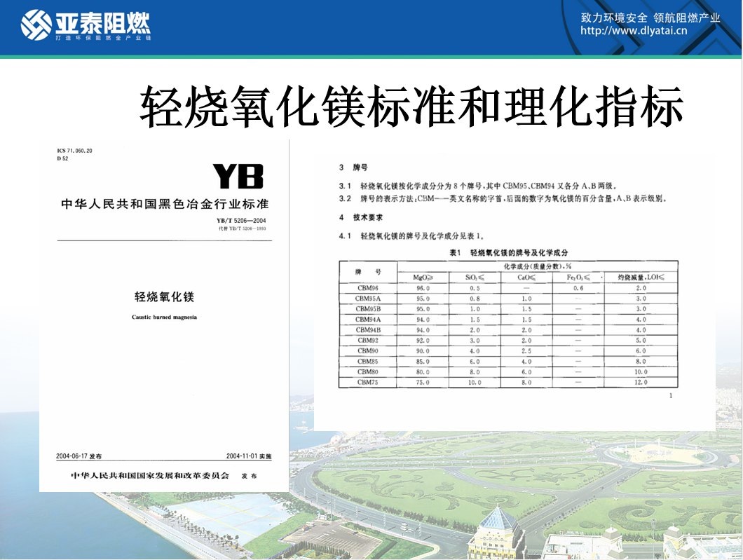Click the page number 1 below the table
This screenshot has width=743, height=560.
tap(671, 395)
